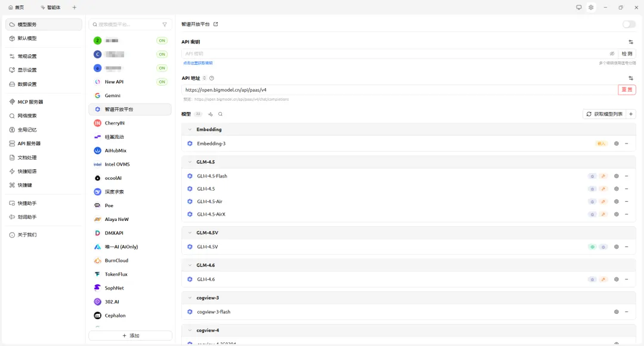Select the CherryIN provider
The height and width of the screenshot is (346, 644).
[x=130, y=123]
